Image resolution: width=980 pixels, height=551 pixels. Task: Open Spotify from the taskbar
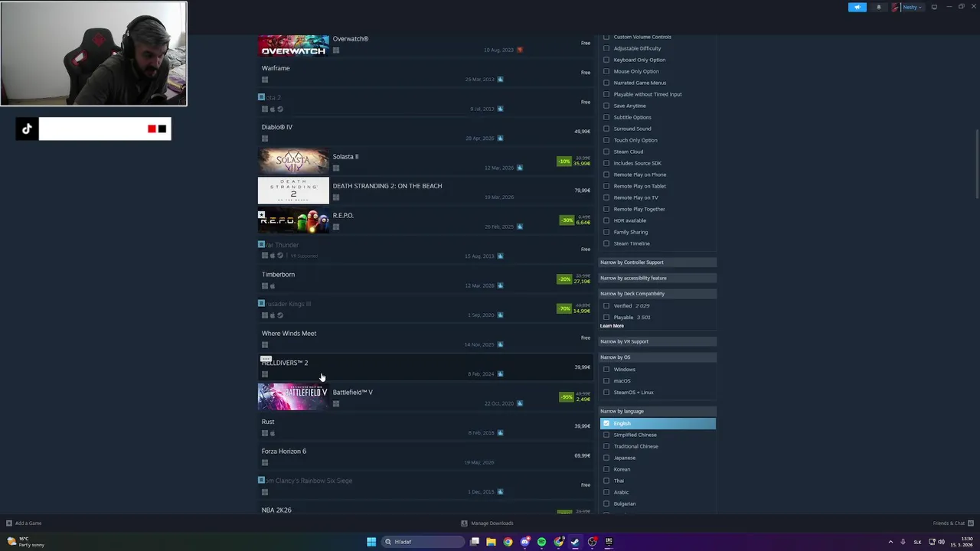[x=541, y=542]
